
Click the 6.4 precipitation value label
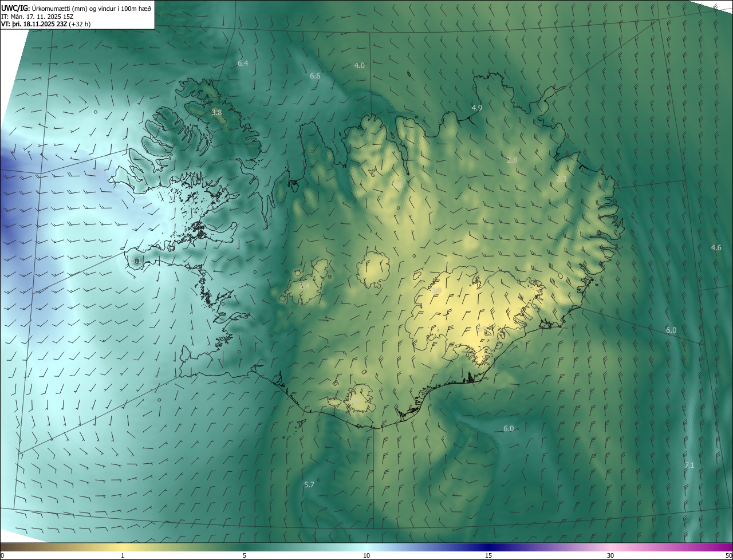point(243,63)
